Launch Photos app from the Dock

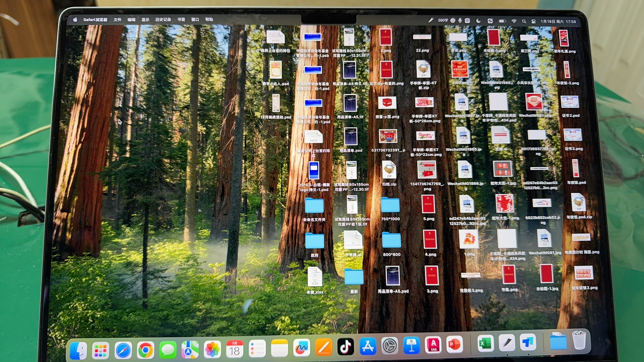click(x=212, y=350)
